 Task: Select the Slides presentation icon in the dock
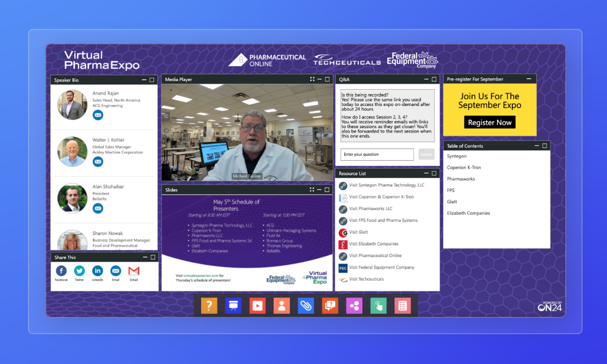[x=233, y=305]
